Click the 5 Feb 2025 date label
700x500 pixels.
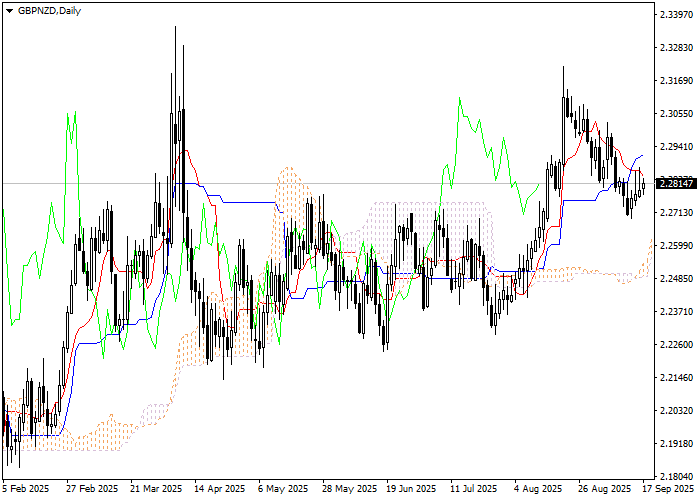(26, 489)
